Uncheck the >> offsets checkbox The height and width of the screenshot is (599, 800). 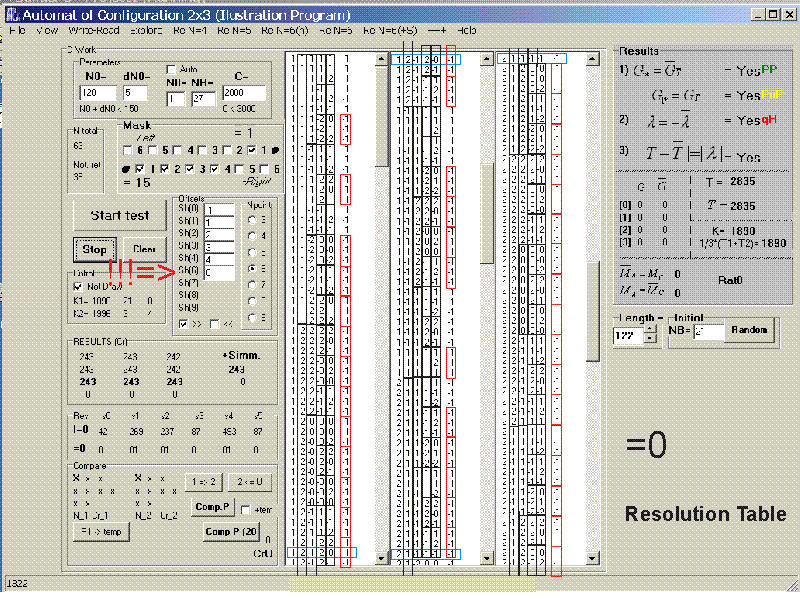click(184, 324)
